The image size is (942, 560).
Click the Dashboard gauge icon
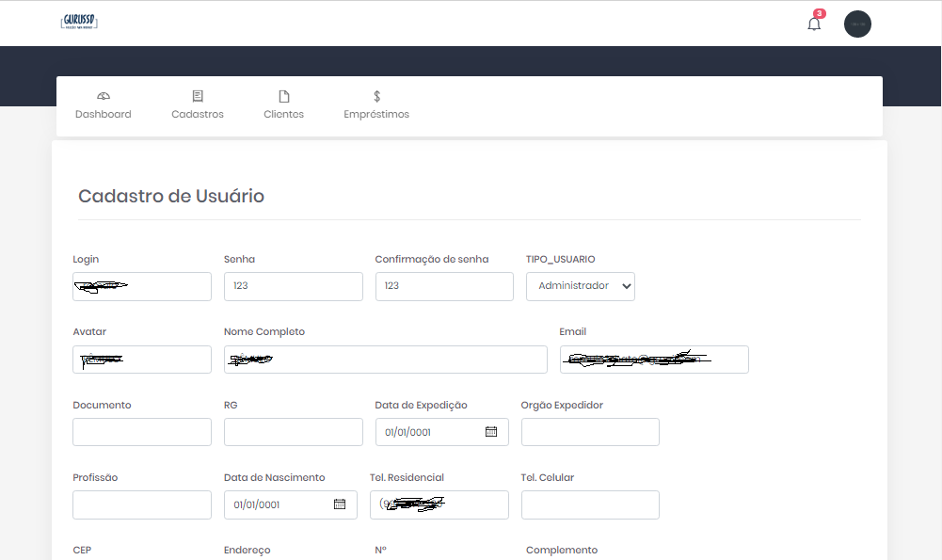(x=104, y=96)
